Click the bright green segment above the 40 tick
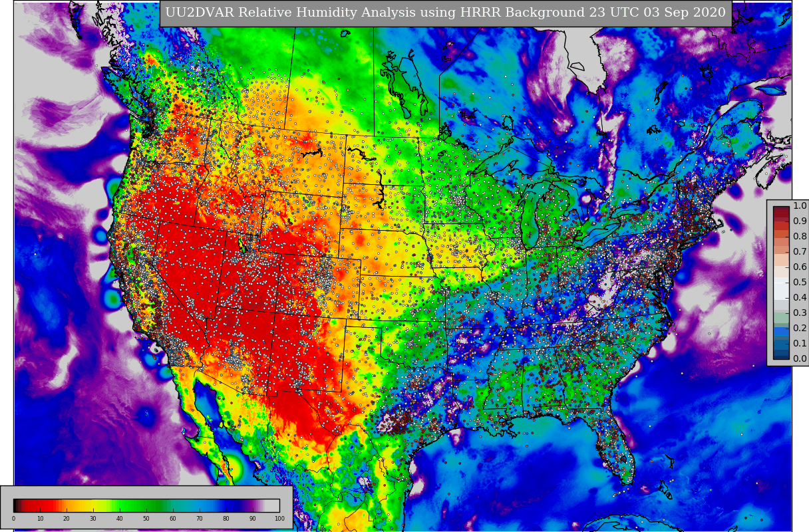 point(120,505)
